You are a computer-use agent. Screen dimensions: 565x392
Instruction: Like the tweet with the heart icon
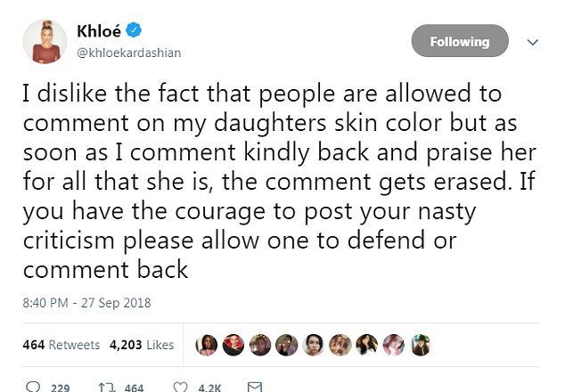[x=181, y=388]
